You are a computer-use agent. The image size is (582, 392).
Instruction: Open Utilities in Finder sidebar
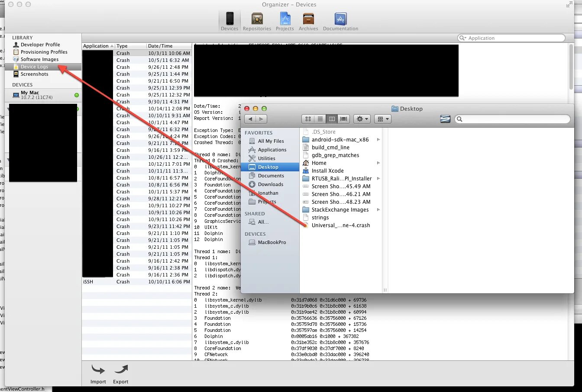coord(270,158)
